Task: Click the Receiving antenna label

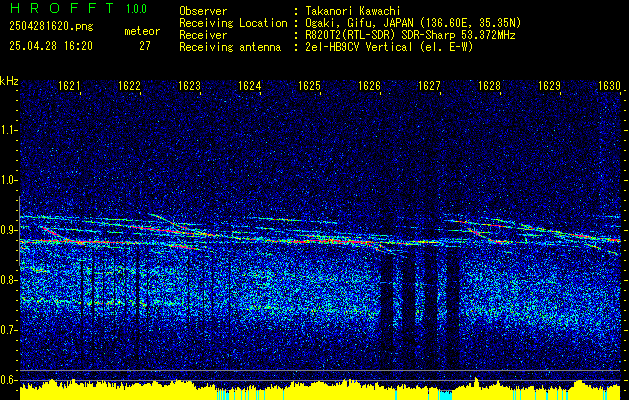Action: pos(230,47)
